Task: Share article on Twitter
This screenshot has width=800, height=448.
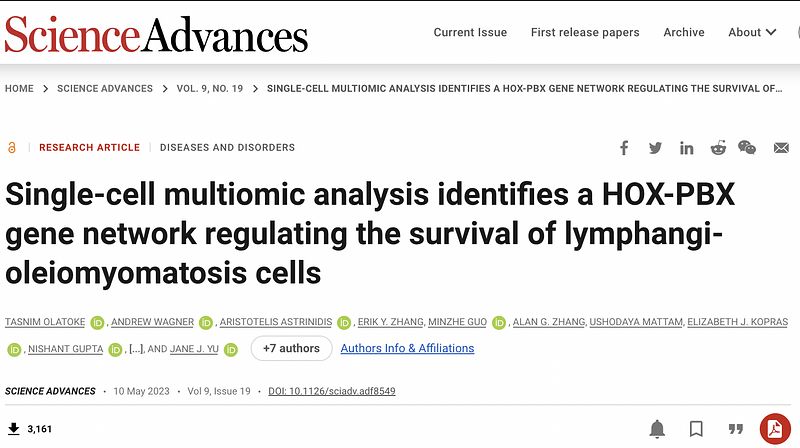Action: click(655, 148)
